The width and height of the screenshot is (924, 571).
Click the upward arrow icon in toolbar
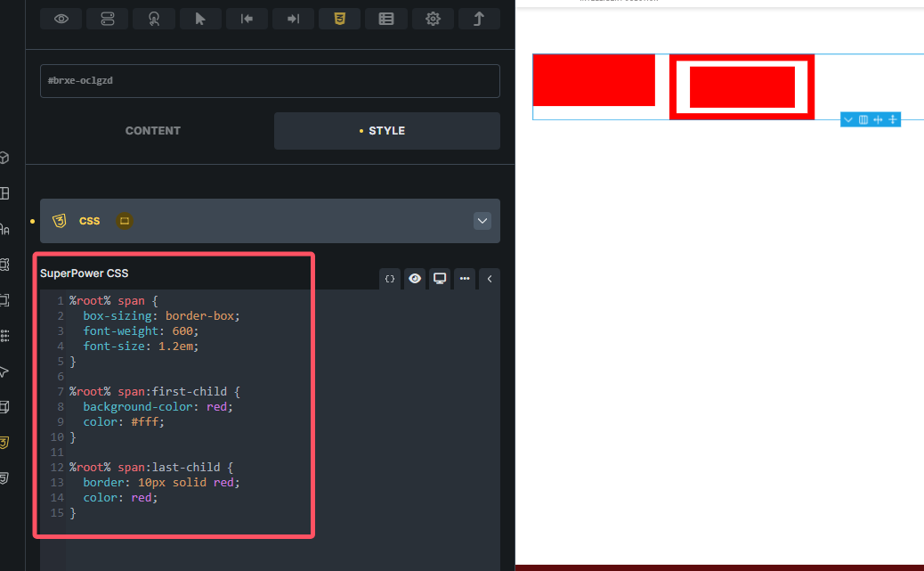(479, 19)
